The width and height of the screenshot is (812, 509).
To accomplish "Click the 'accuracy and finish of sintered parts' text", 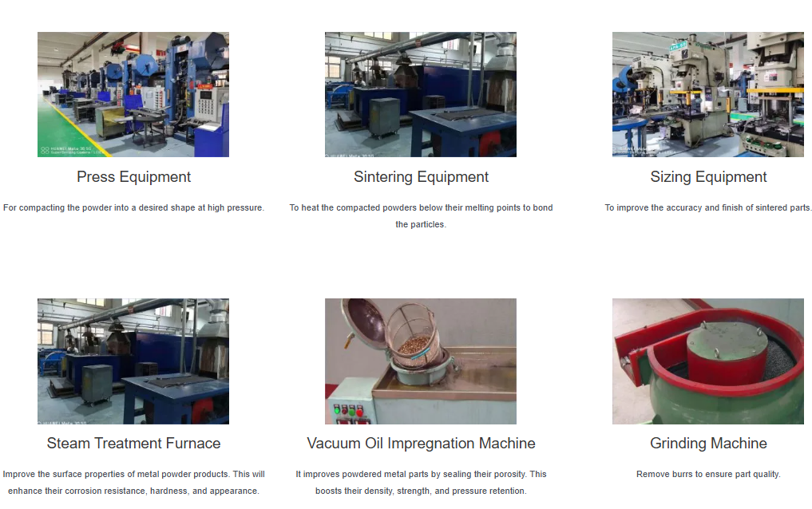I will pyautogui.click(x=708, y=207).
